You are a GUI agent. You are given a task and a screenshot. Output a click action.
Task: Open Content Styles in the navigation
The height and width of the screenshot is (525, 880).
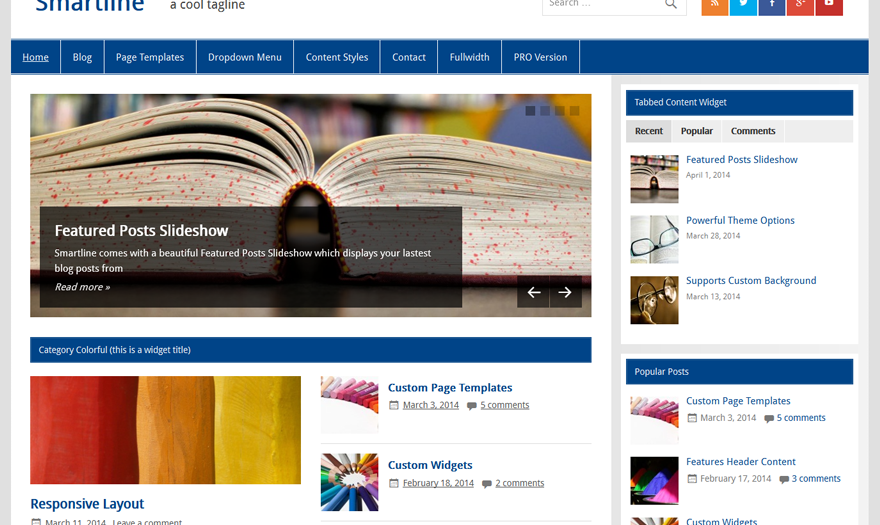[337, 57]
